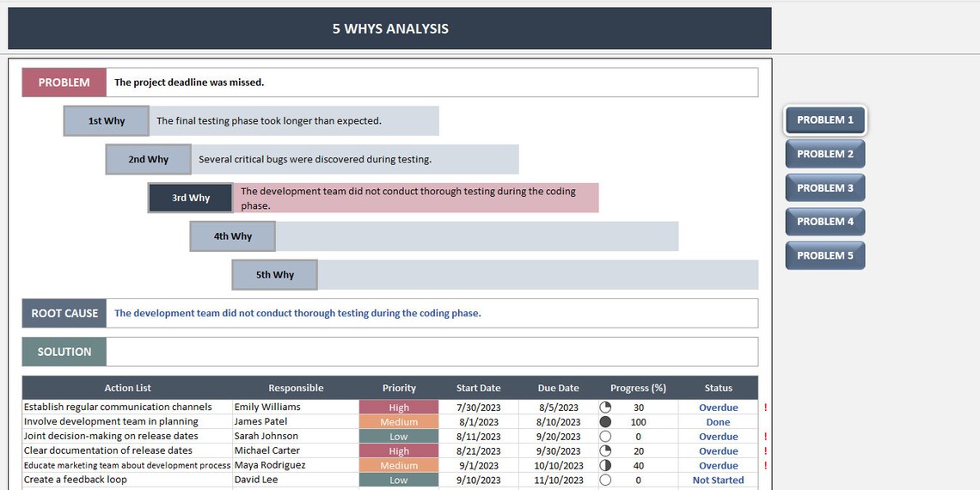Go to PROBLEM 3 button
Viewport: 980px width, 490px height.
point(825,187)
